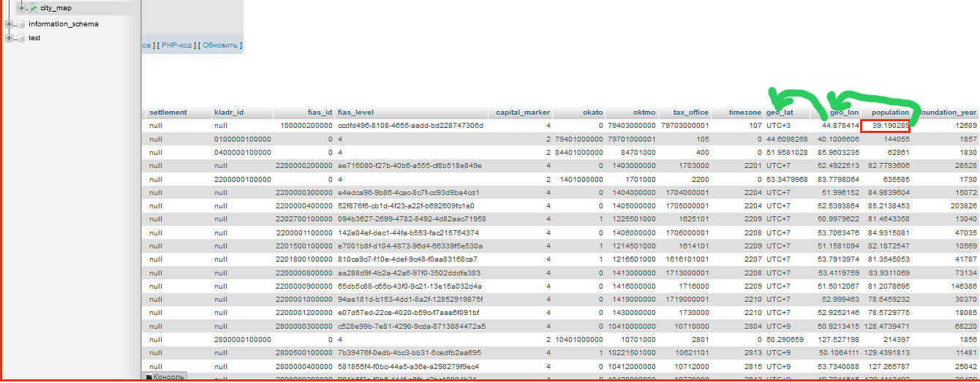The image size is (980, 383).
Task: Sort by the population column header
Action: pos(889,113)
